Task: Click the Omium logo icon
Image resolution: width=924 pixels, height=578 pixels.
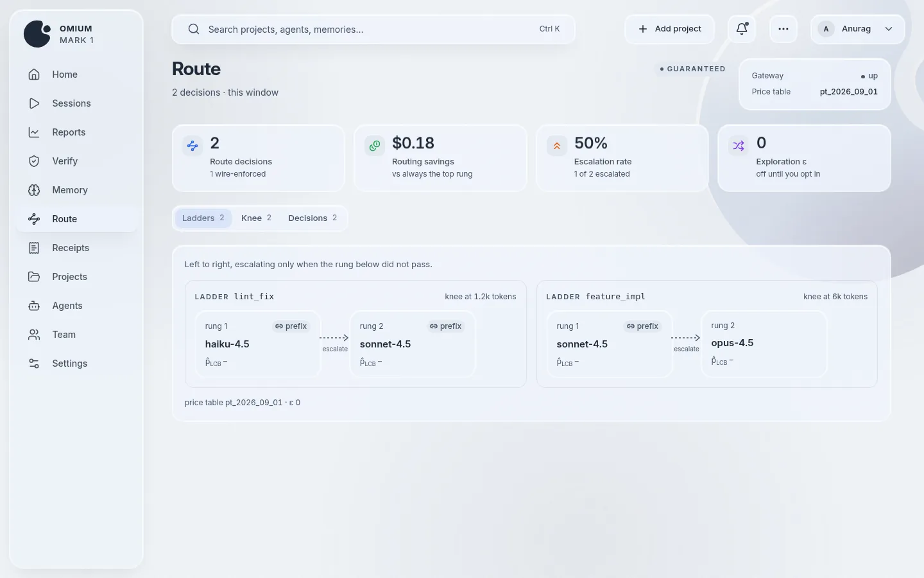Action: pyautogui.click(x=37, y=34)
